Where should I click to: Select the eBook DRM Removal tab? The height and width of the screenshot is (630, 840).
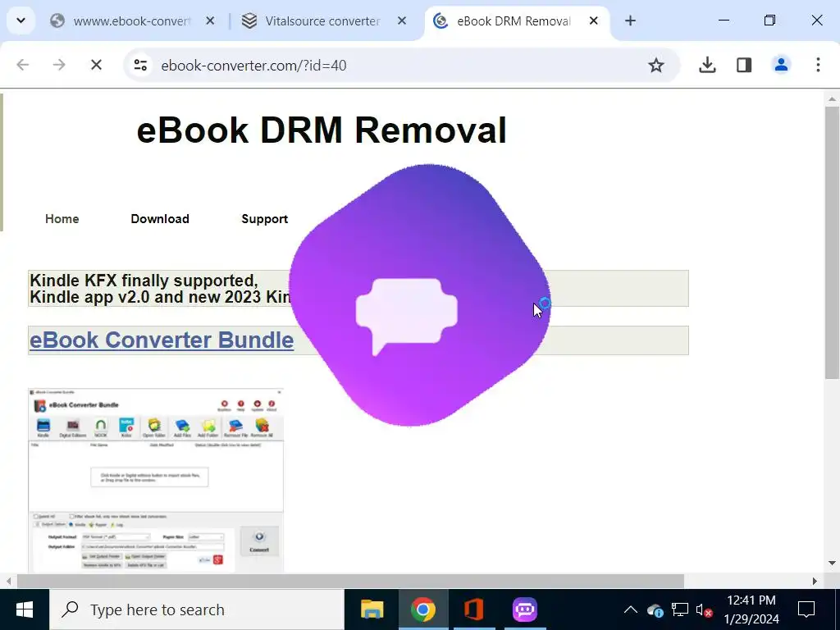click(514, 21)
